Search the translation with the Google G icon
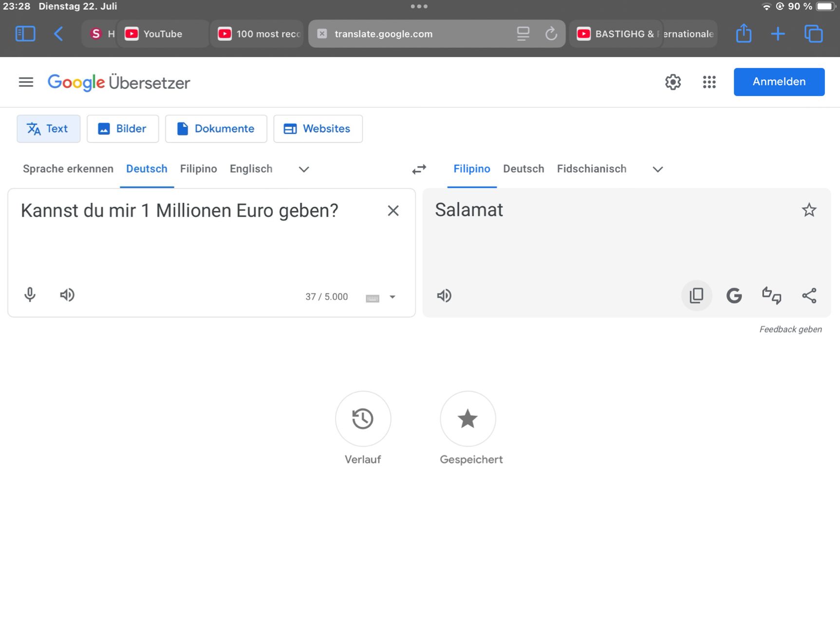This screenshot has width=840, height=619. [x=734, y=295]
